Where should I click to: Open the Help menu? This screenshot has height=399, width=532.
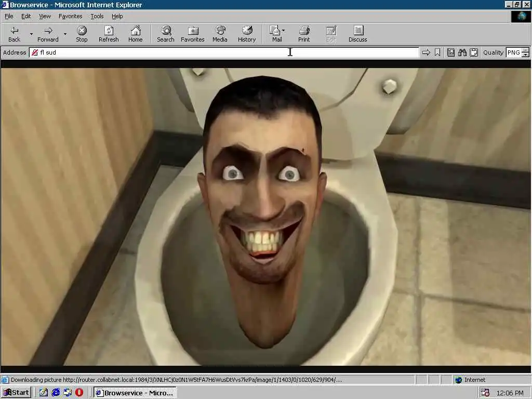coord(117,16)
